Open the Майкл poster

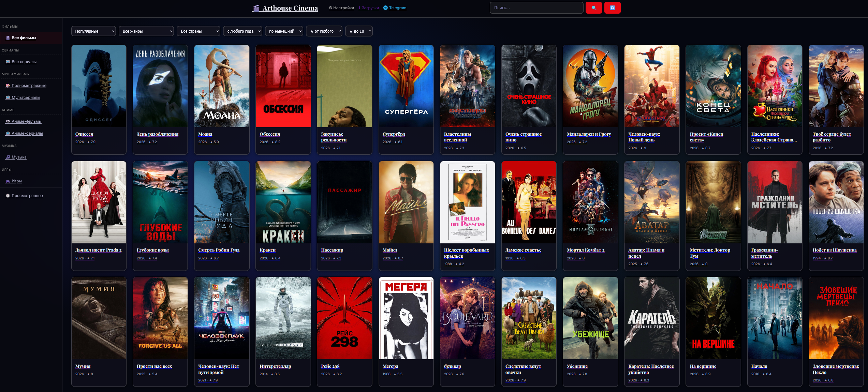[406, 202]
